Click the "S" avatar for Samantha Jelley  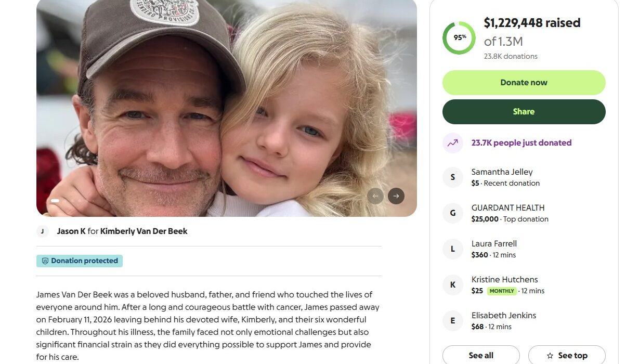(452, 177)
